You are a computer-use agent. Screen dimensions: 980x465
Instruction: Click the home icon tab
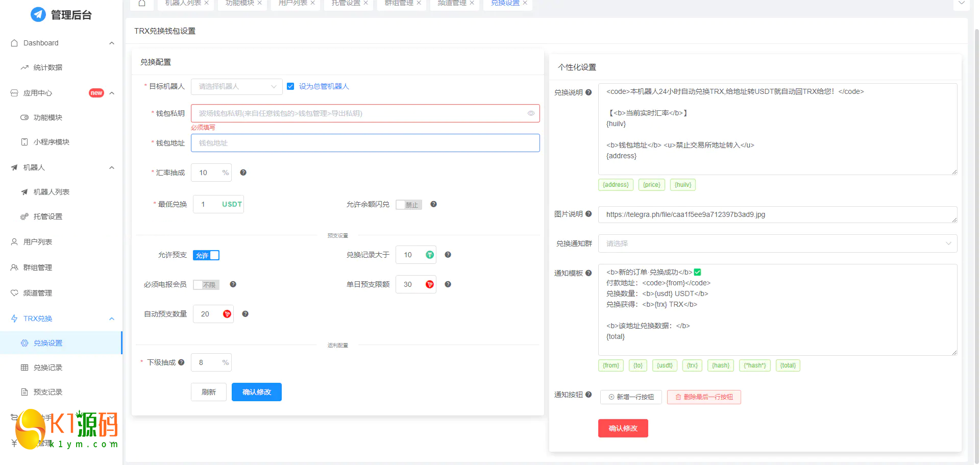142,3
